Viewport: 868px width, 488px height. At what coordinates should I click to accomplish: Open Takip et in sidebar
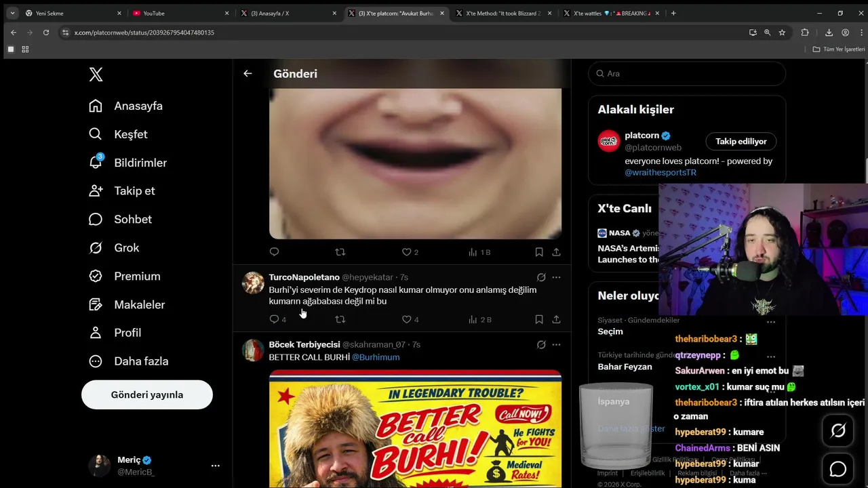coord(122,191)
